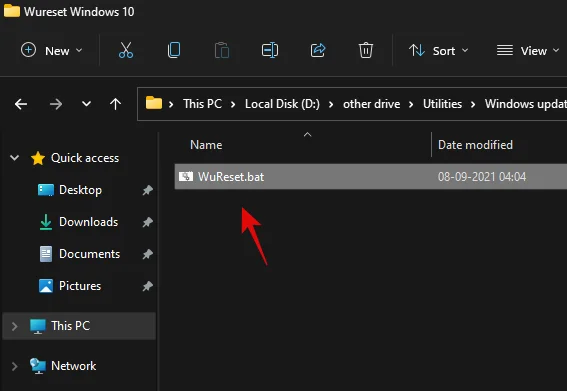Screen dimensions: 567x391
Task: Collapse the Quick access tree
Action: (14, 158)
